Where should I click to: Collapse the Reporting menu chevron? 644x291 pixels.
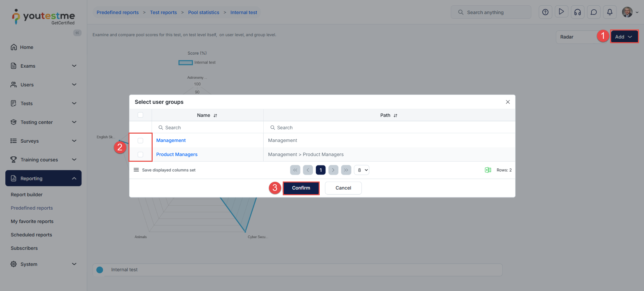(x=74, y=178)
